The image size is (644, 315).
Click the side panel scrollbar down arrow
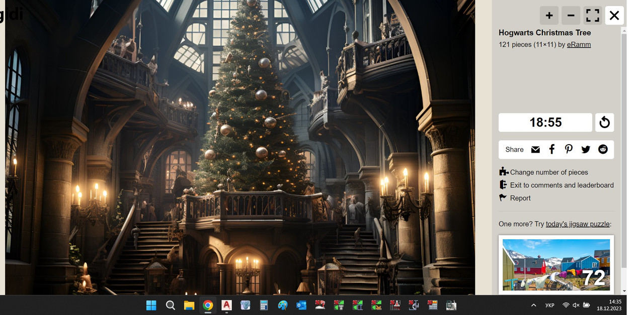click(624, 291)
